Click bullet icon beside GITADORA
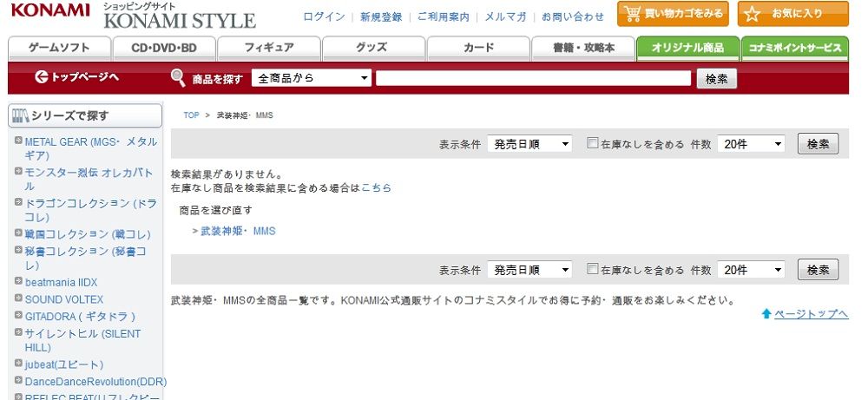The image size is (868, 400). click(x=18, y=315)
